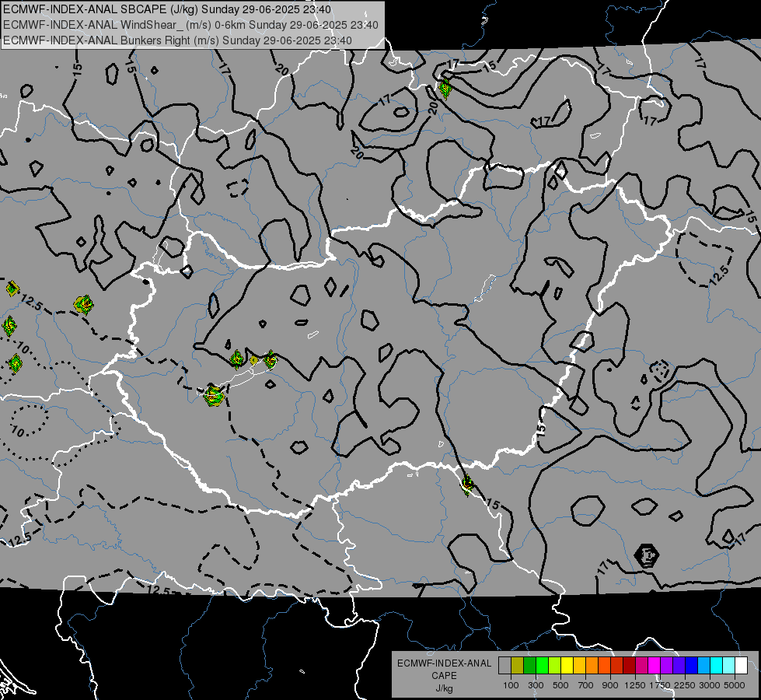
Task: Select the pure yellow legend swatch
Action: tap(567, 666)
